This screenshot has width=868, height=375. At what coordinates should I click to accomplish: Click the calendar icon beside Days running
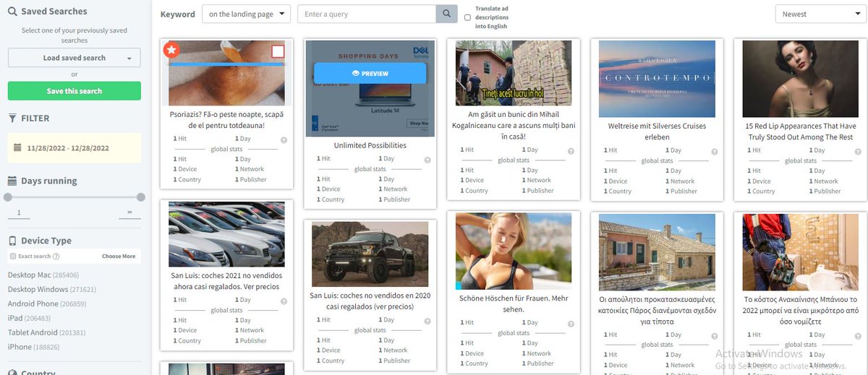[12, 181]
